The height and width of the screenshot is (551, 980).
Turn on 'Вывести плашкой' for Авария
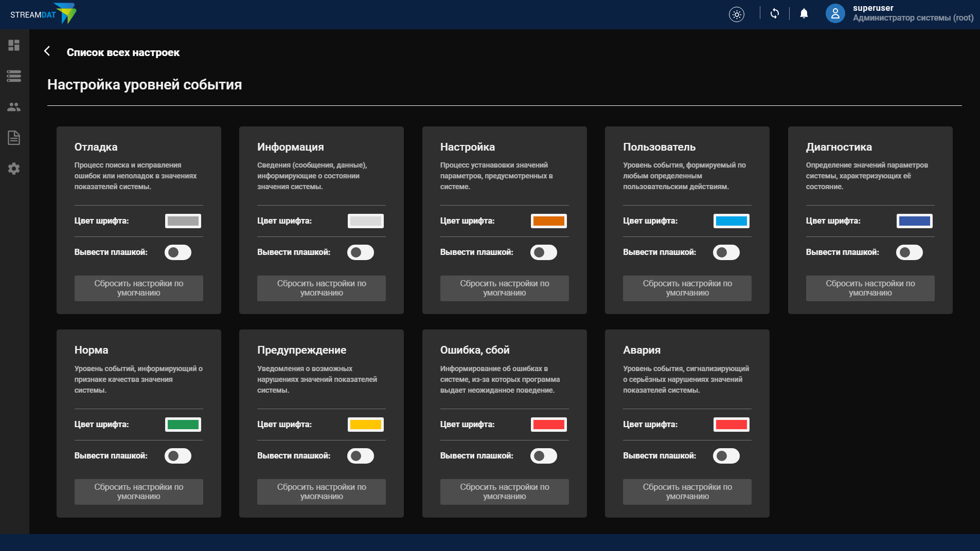[726, 456]
